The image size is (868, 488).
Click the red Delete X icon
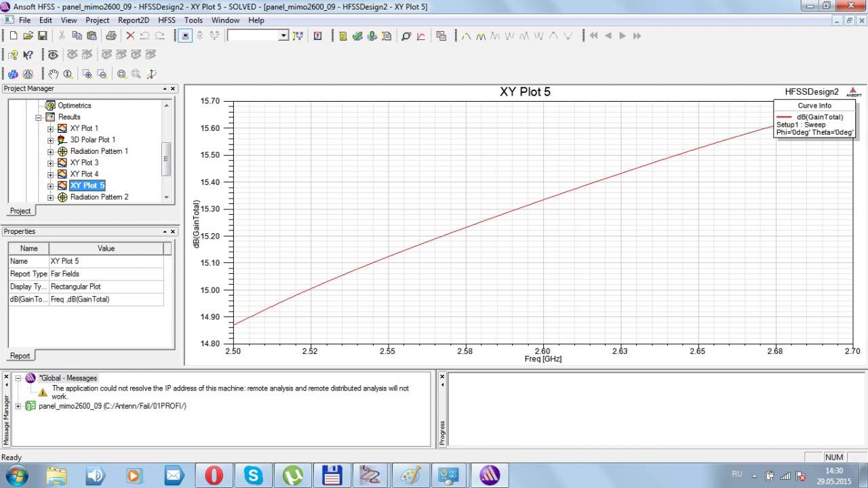coord(130,36)
